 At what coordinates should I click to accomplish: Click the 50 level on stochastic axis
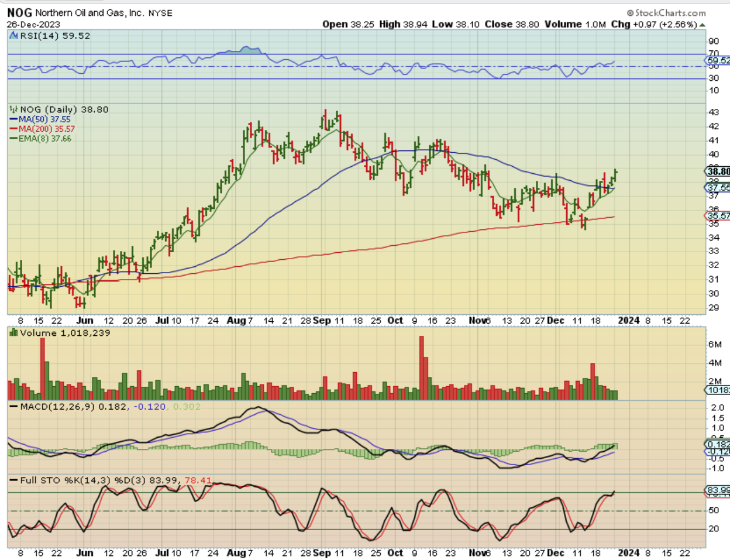(x=714, y=510)
